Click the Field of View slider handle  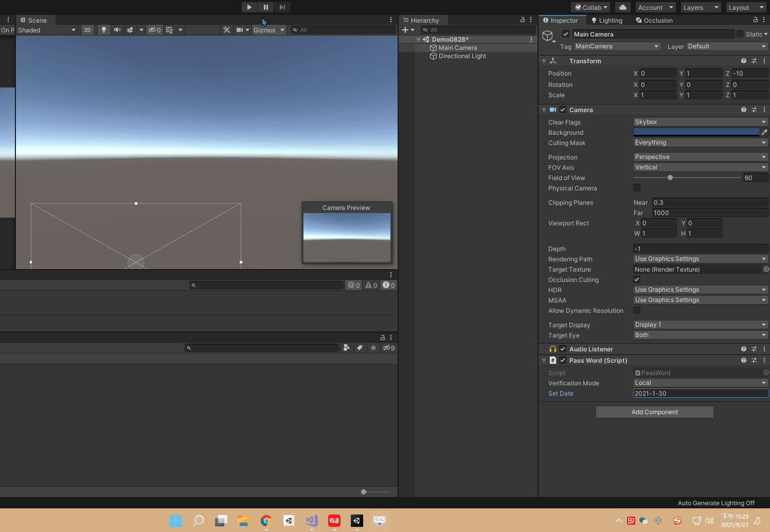click(670, 178)
